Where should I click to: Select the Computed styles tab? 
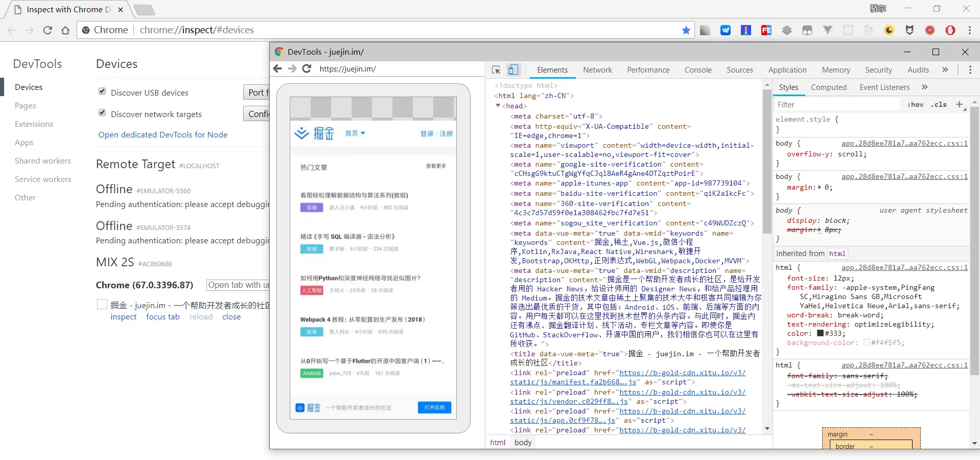(829, 87)
